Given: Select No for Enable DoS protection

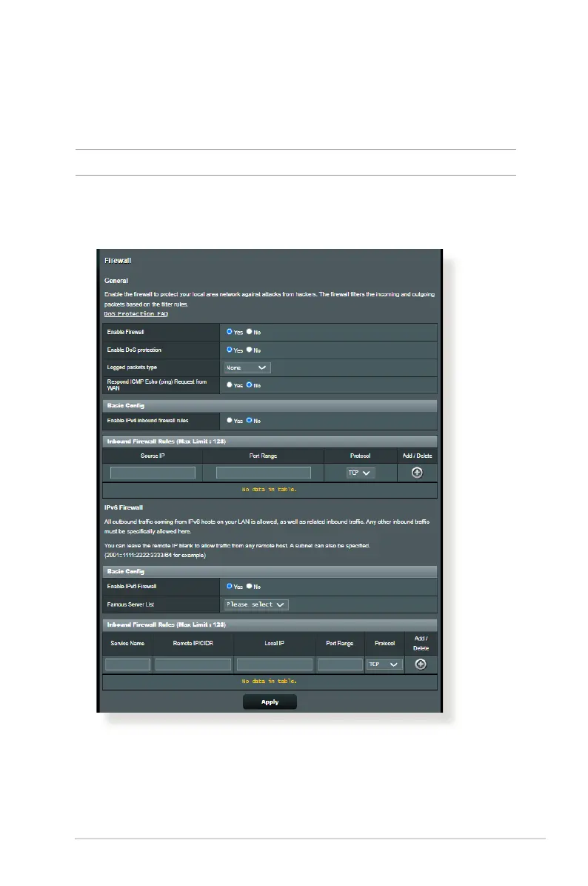Looking at the screenshot, I should pos(250,350).
